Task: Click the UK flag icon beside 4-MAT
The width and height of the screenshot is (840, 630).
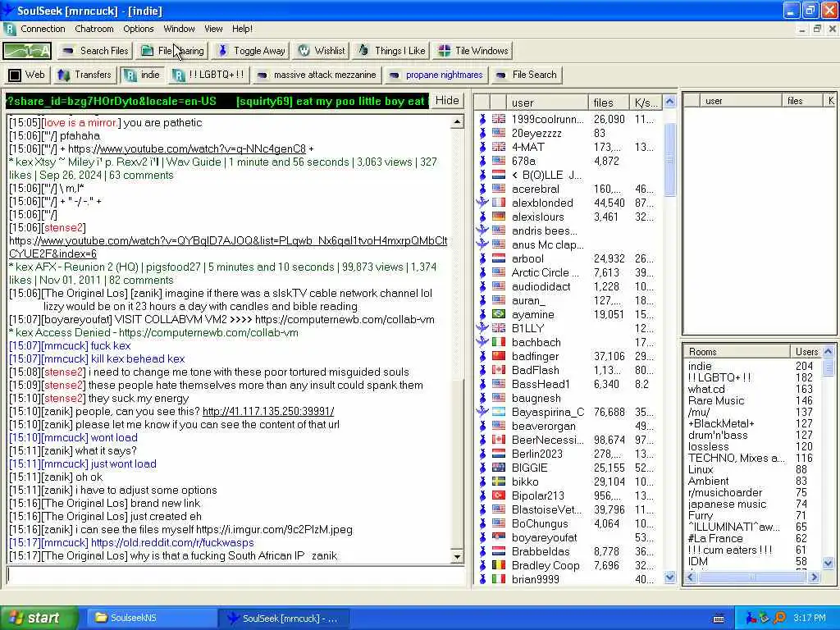Action: pyautogui.click(x=499, y=148)
